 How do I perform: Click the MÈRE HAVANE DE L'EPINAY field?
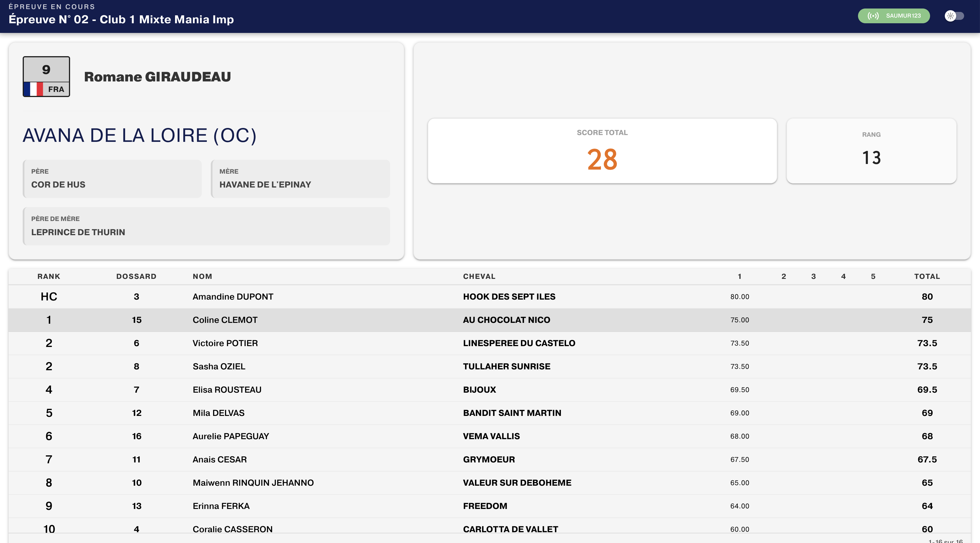(300, 179)
